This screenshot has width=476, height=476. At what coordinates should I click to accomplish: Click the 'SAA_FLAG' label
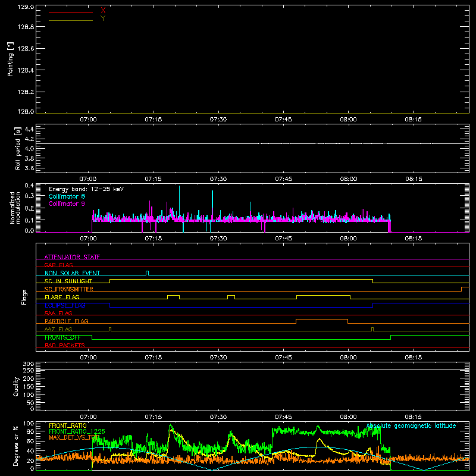(x=58, y=313)
